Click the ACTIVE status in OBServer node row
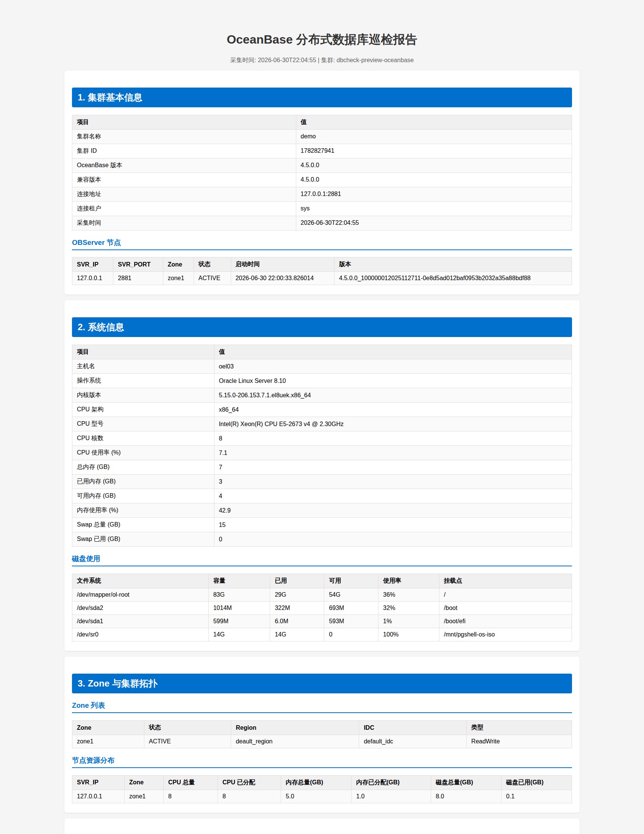Viewport: 644px width, 834px height. (x=209, y=278)
